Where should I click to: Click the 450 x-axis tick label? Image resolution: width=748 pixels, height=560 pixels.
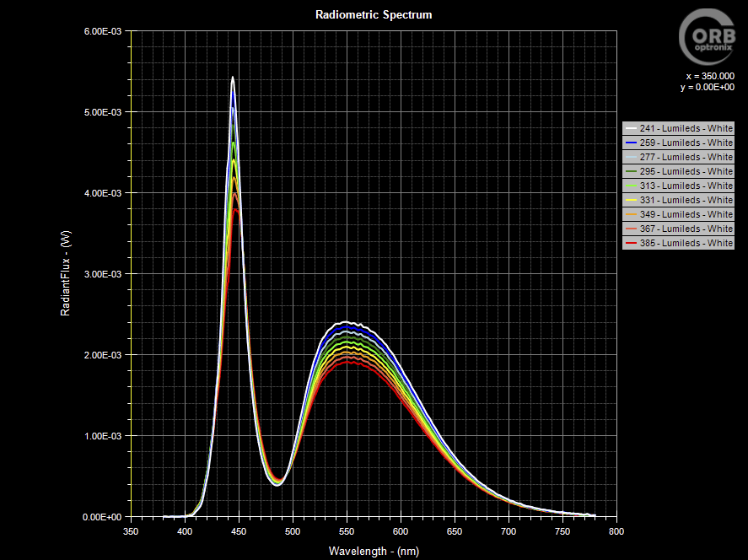pos(239,531)
